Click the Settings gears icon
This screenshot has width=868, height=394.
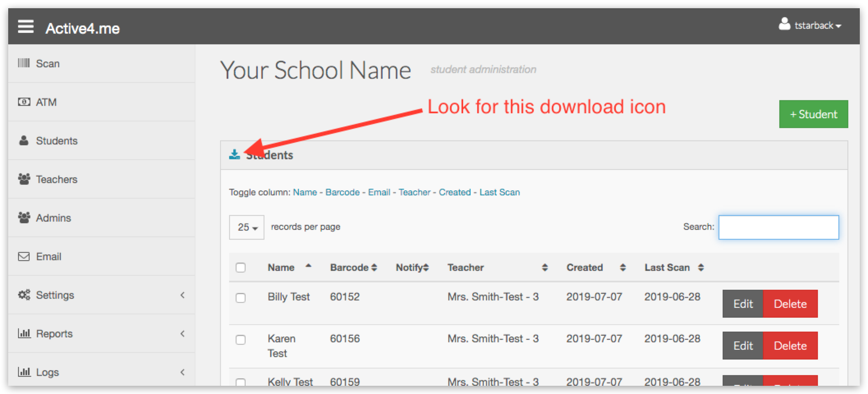click(x=24, y=295)
